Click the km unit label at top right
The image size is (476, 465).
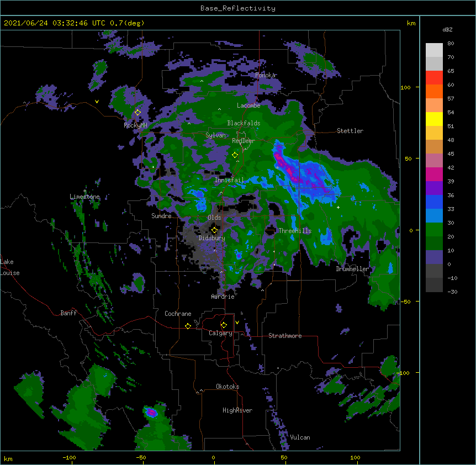point(411,23)
